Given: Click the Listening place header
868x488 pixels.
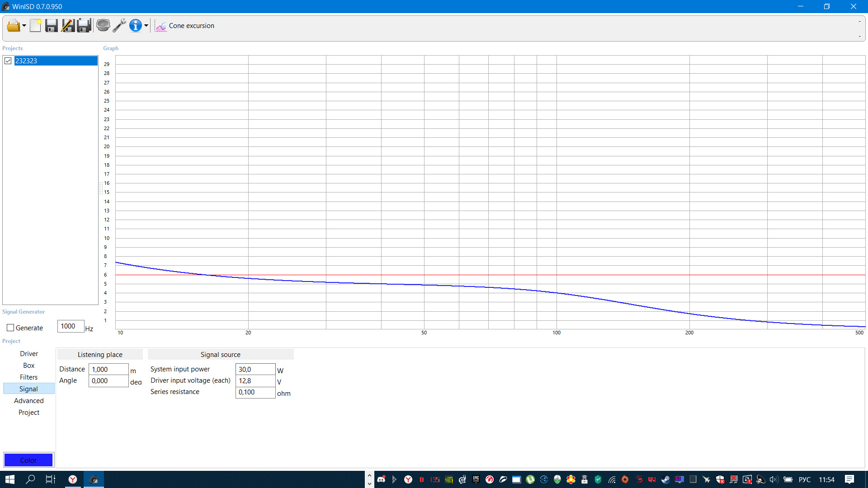Looking at the screenshot, I should 100,355.
